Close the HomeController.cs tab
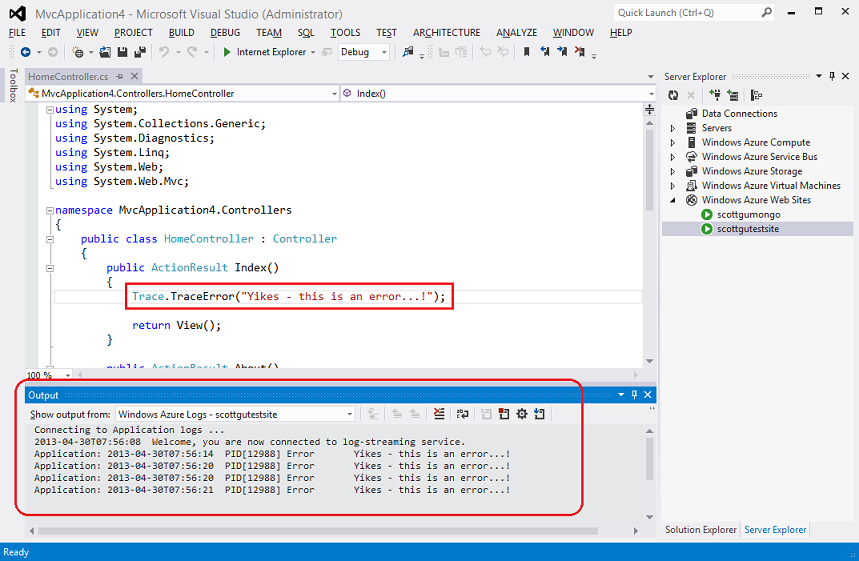 click(134, 76)
